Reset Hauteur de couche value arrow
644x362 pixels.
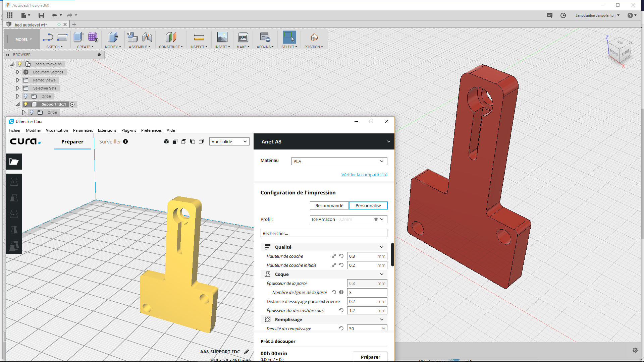point(341,256)
